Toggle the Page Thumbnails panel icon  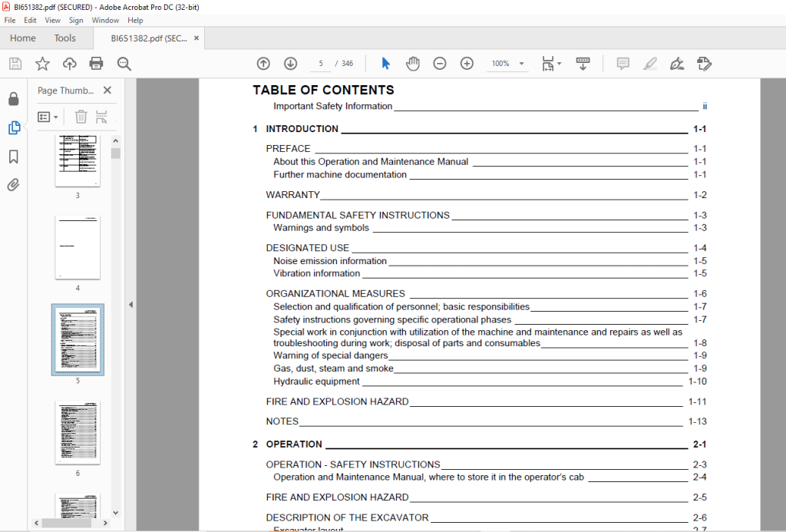[x=14, y=128]
